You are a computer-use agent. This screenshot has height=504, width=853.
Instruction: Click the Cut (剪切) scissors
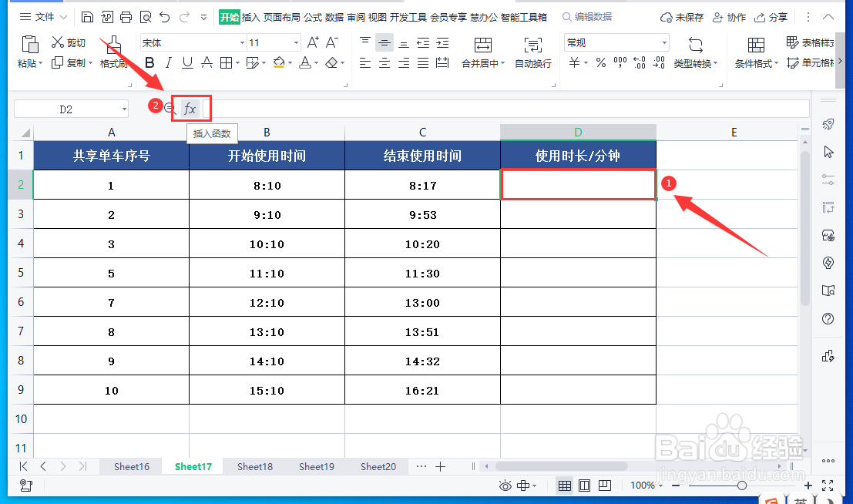point(57,42)
